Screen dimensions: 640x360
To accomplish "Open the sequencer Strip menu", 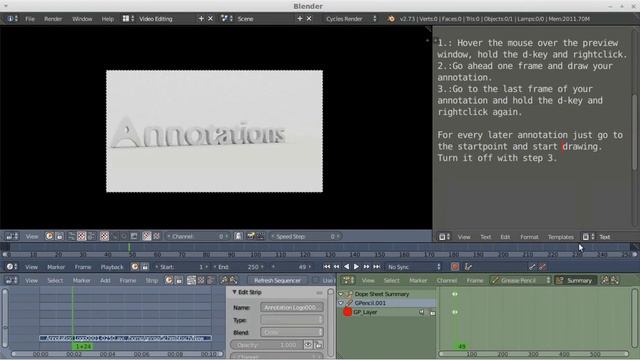I will 152,280.
